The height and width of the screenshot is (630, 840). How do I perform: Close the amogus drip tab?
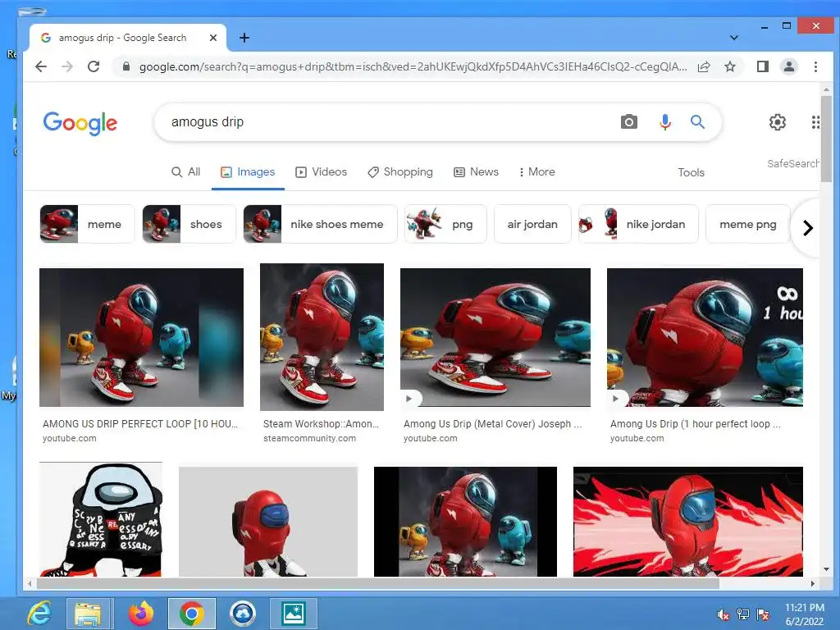pos(213,38)
